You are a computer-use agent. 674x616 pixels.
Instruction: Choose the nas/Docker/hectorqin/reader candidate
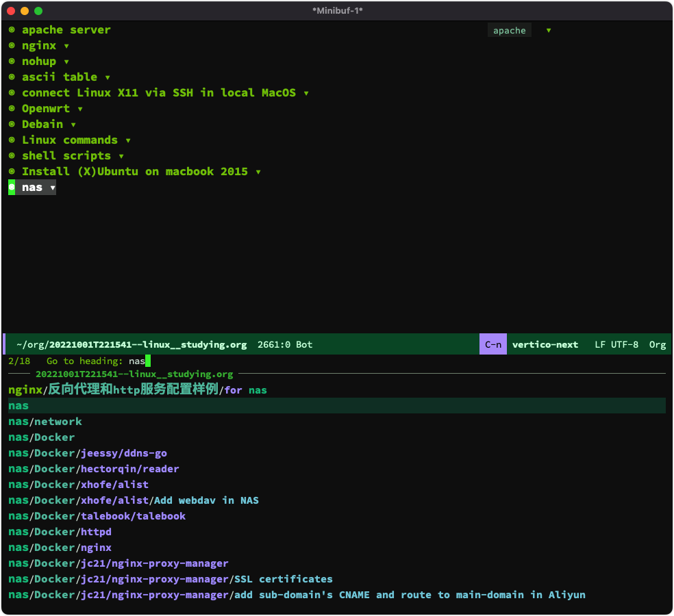pos(94,469)
